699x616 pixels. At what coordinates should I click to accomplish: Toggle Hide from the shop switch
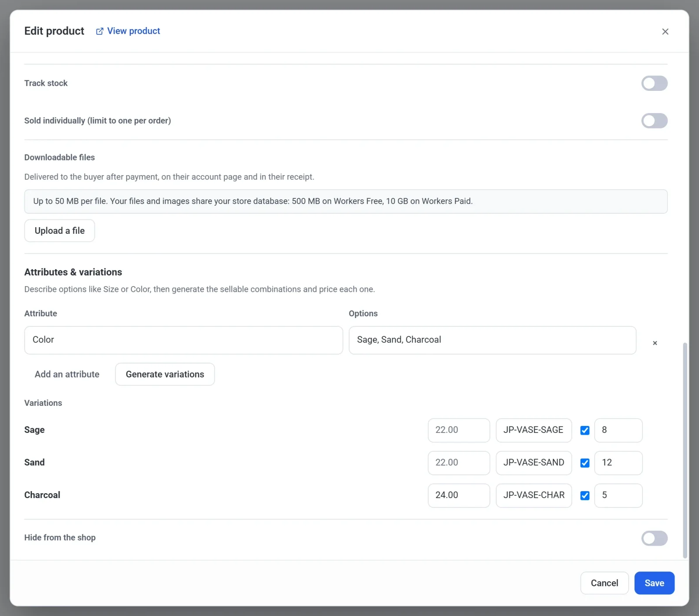point(654,538)
